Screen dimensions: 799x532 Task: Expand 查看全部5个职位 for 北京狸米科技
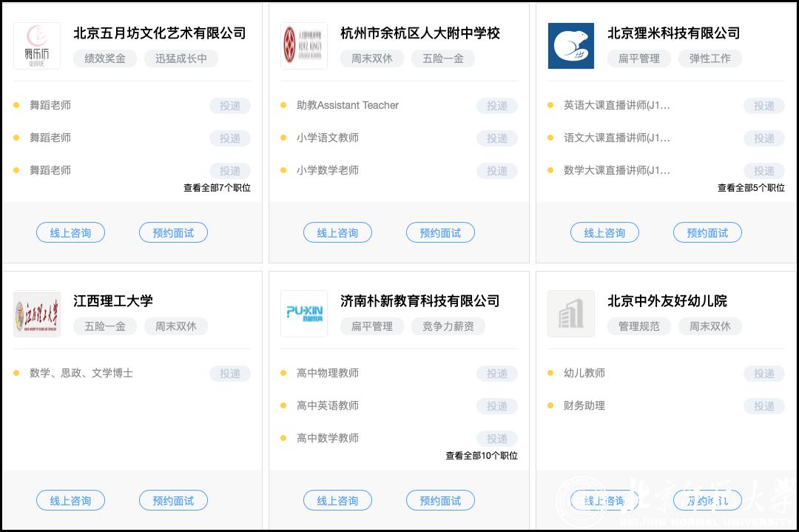[751, 188]
